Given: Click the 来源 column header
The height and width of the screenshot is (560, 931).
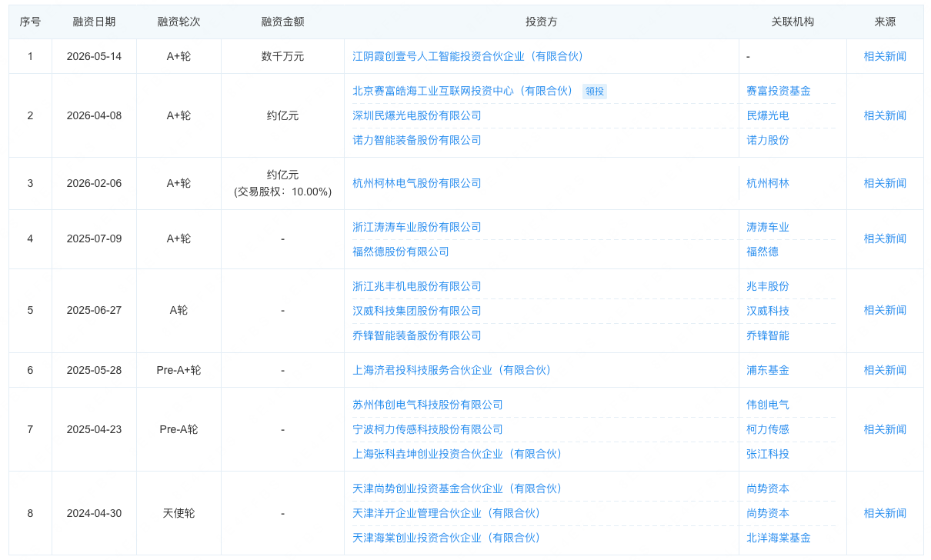Looking at the screenshot, I should pos(885,22).
